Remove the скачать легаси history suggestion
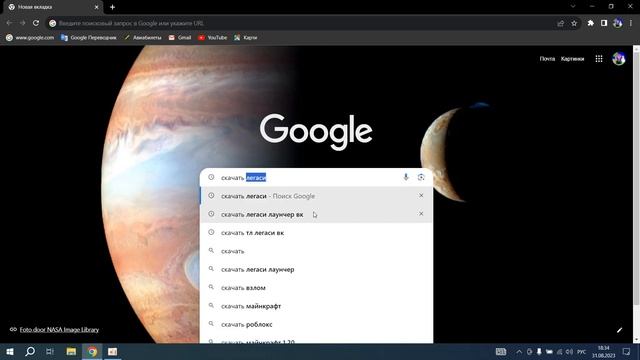Viewport: 640px width, 360px height. click(421, 196)
